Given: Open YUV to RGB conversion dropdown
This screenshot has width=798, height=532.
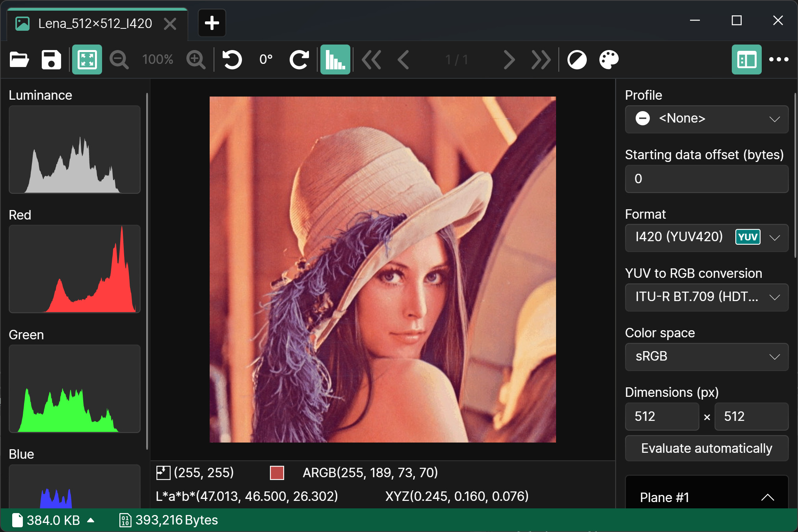Looking at the screenshot, I should pos(707,297).
